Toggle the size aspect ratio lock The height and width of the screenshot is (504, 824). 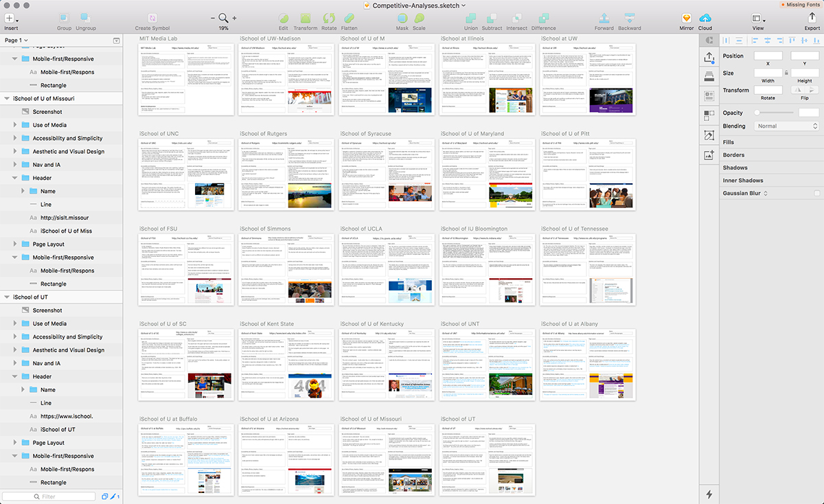[x=786, y=73]
